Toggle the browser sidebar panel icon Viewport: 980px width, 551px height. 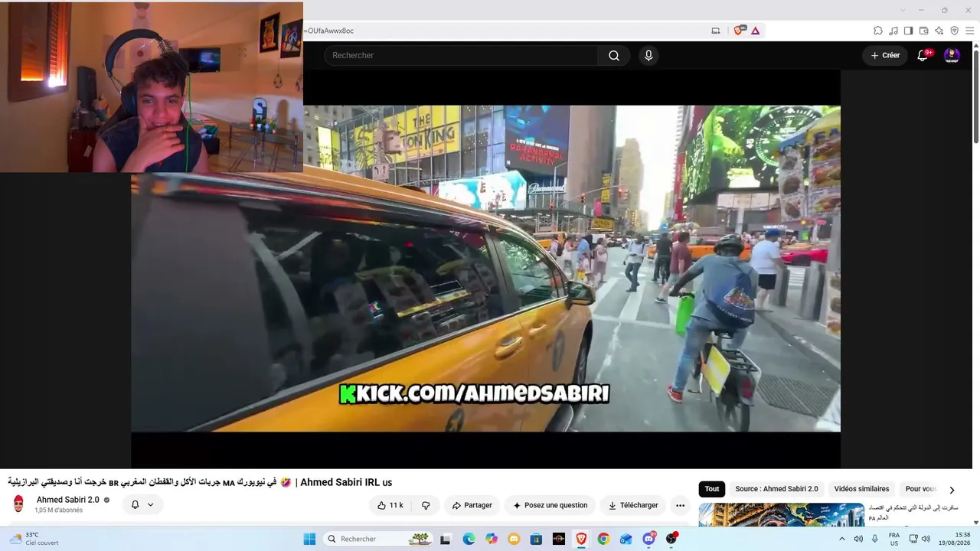coord(909,31)
